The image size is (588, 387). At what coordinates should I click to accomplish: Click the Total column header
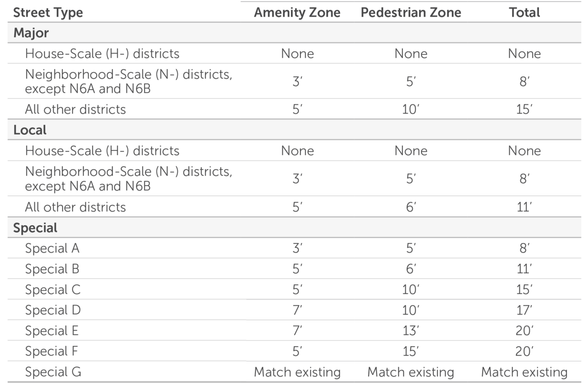click(x=524, y=12)
